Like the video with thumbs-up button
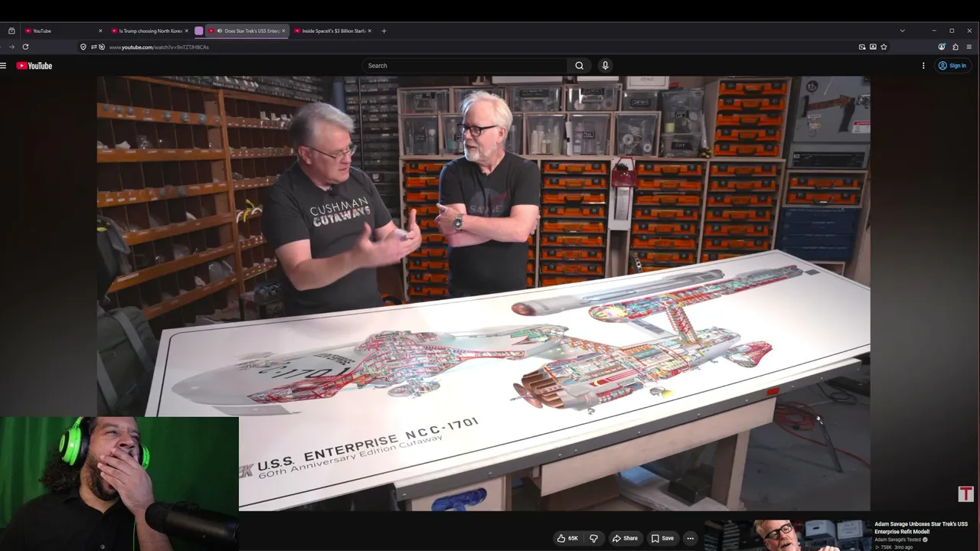The height and width of the screenshot is (551, 980). click(x=567, y=538)
